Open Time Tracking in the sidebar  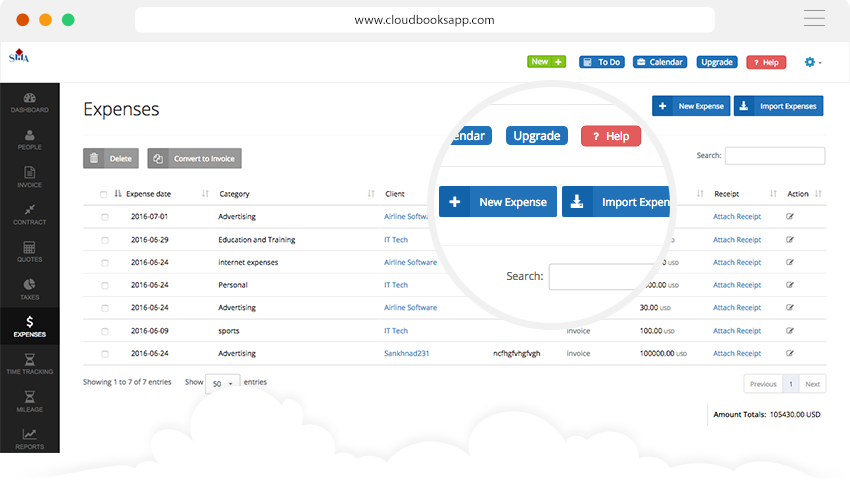[x=29, y=364]
